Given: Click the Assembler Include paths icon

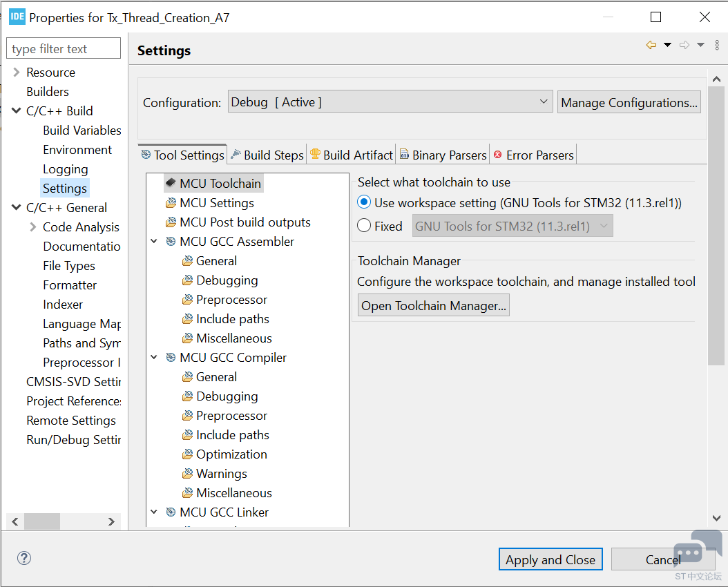Looking at the screenshot, I should (187, 319).
